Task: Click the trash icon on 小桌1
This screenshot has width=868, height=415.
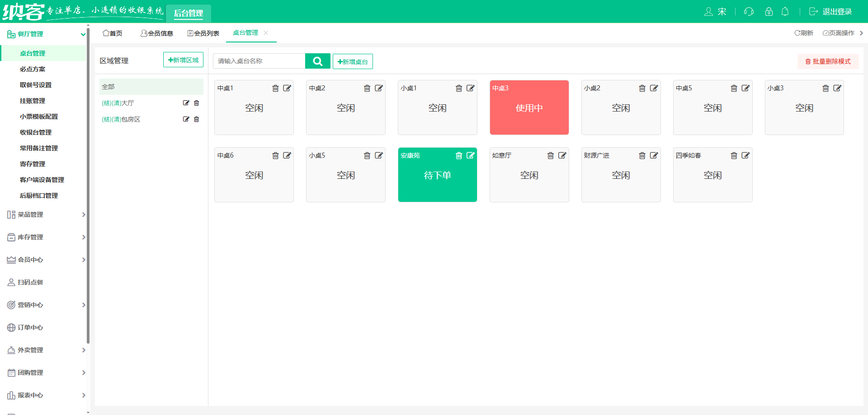Action: point(459,88)
